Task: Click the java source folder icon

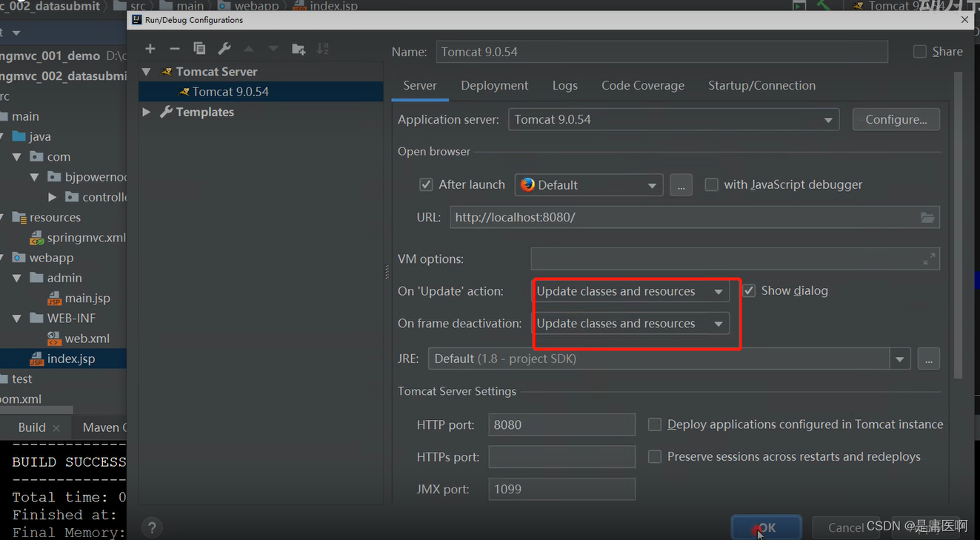Action: point(19,136)
